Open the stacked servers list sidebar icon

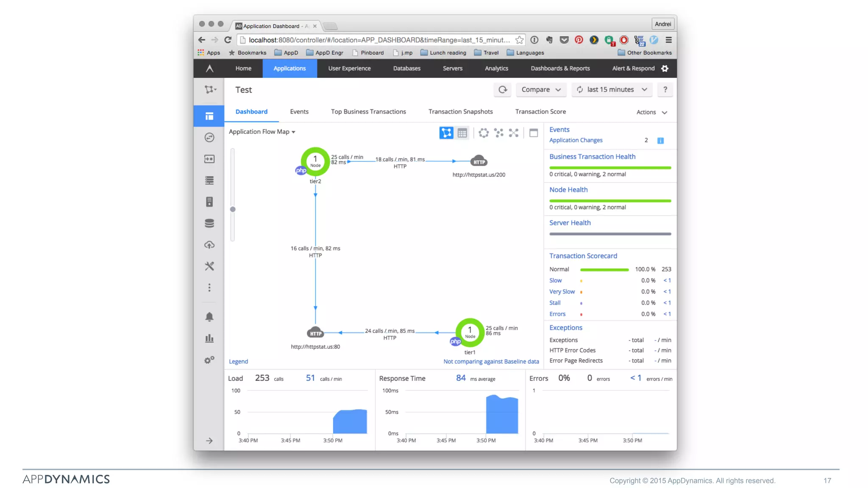pos(209,180)
